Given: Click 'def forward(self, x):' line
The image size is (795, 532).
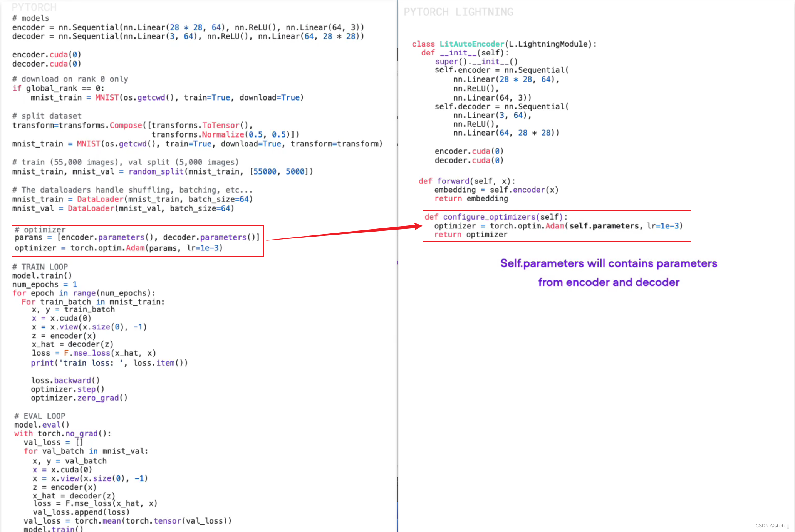Looking at the screenshot, I should click(467, 181).
